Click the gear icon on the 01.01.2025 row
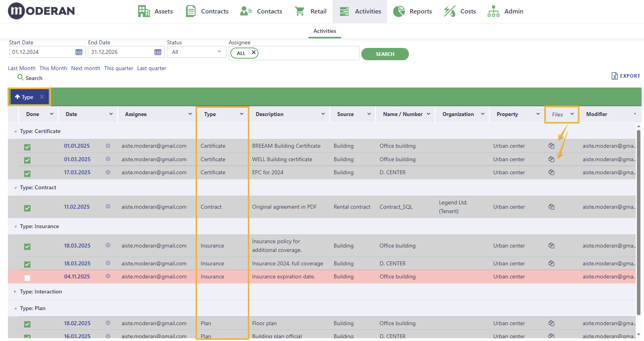The width and height of the screenshot is (644, 341). coord(108,146)
